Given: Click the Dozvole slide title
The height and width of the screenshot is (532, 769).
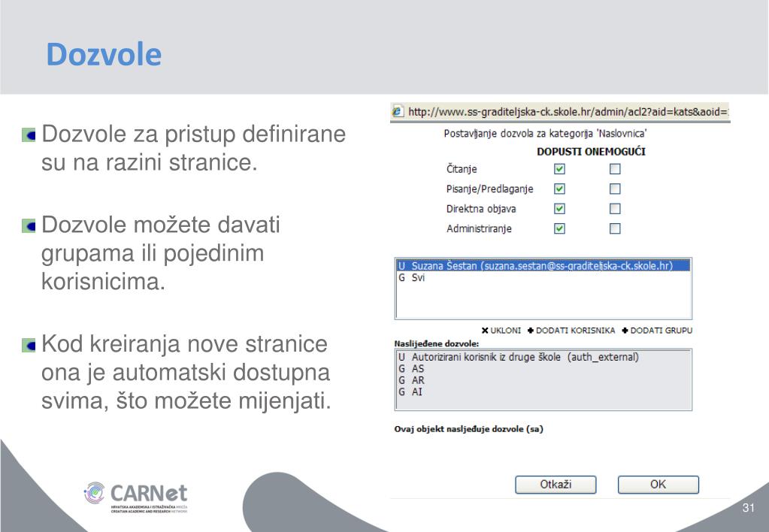Looking at the screenshot, I should pyautogui.click(x=104, y=54).
